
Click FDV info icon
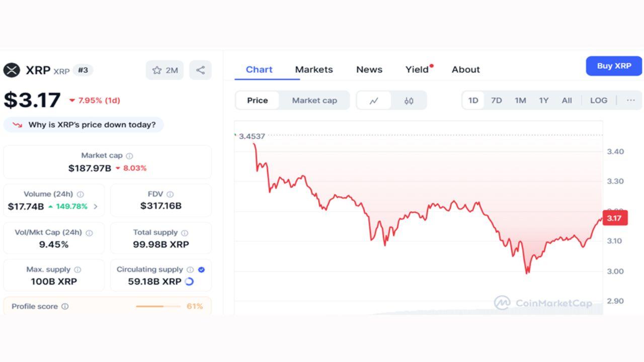coord(170,194)
